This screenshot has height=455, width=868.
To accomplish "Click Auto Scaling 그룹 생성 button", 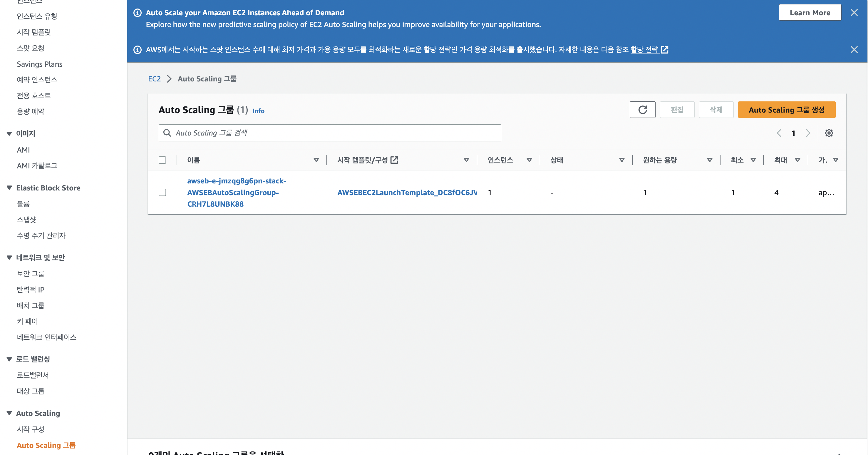I will (786, 110).
